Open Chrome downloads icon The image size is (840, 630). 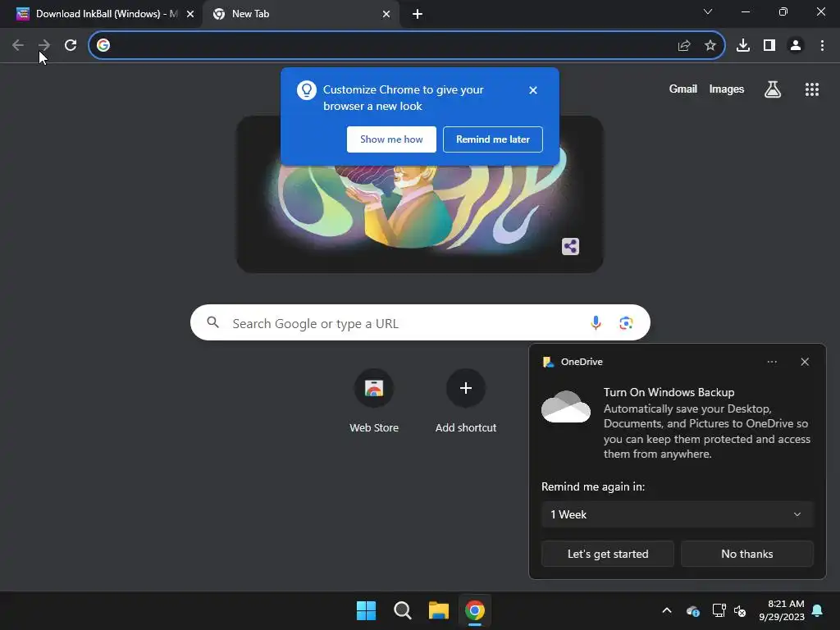(x=743, y=46)
